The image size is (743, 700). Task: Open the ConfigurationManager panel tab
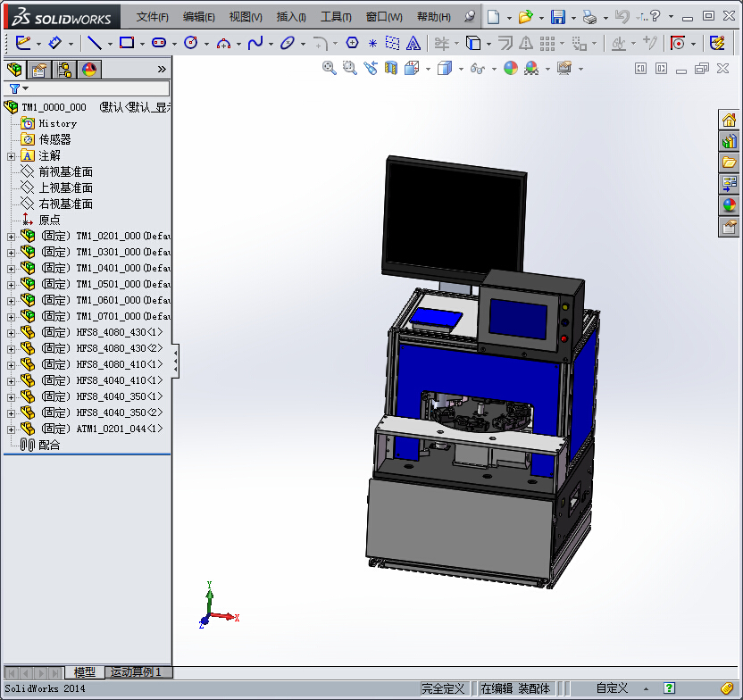coord(64,70)
